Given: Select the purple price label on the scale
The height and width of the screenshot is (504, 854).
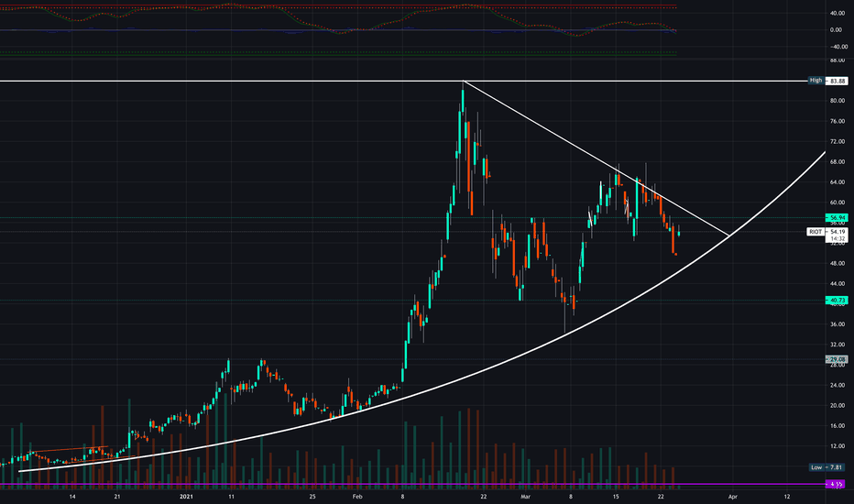Looking at the screenshot, I should (x=837, y=484).
